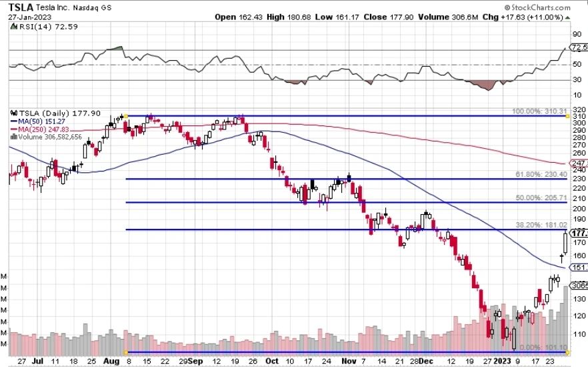Click the Tesla Inc. company name
The image size is (588, 367).
coord(53,7)
